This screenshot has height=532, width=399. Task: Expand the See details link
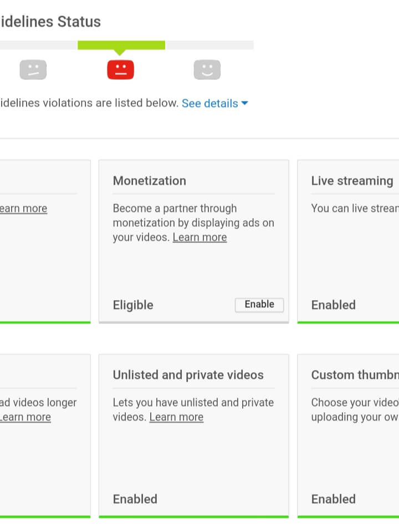pyautogui.click(x=215, y=103)
